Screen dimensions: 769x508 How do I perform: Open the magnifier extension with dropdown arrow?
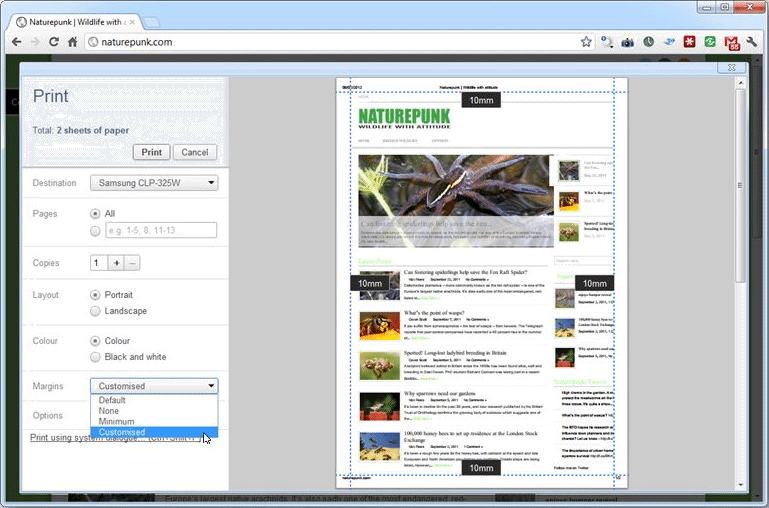point(607,42)
